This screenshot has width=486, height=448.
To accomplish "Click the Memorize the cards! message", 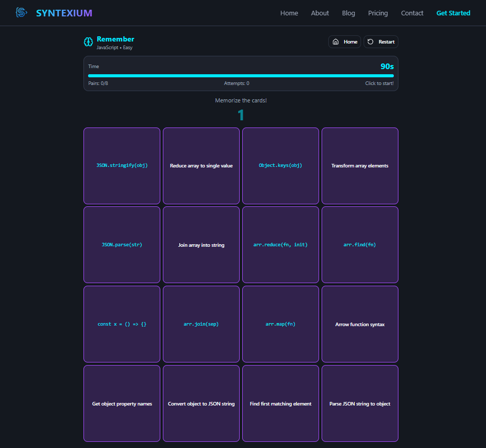I will (x=241, y=100).
